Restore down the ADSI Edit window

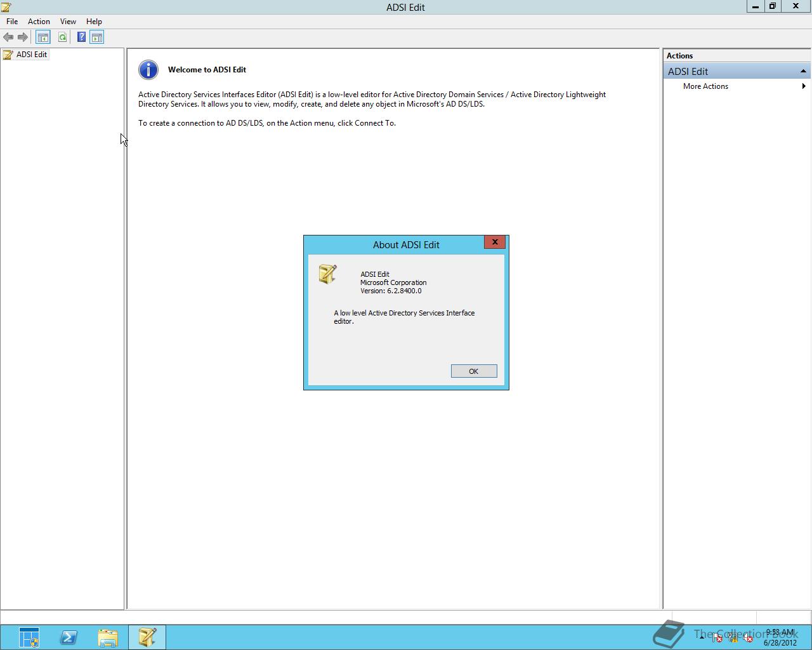pyautogui.click(x=773, y=6)
